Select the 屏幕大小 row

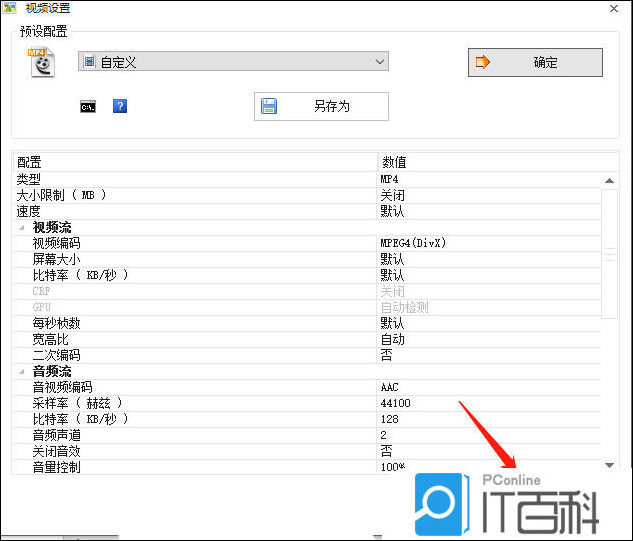tap(307, 259)
